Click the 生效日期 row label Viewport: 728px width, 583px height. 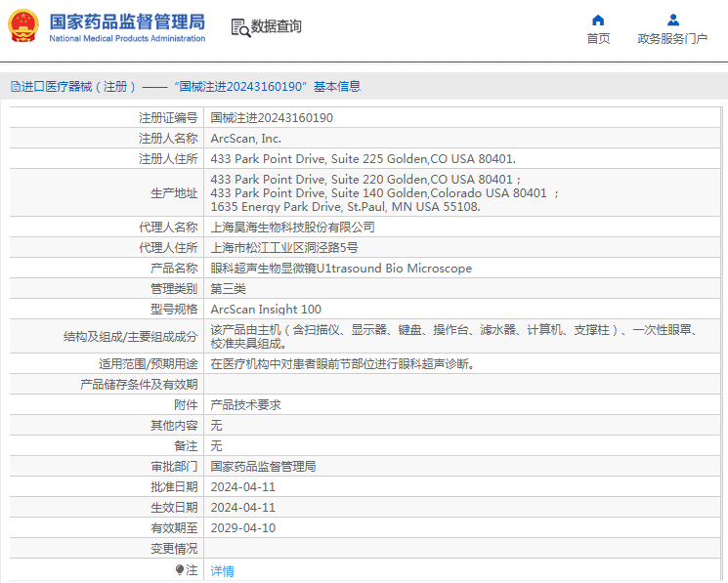click(174, 508)
